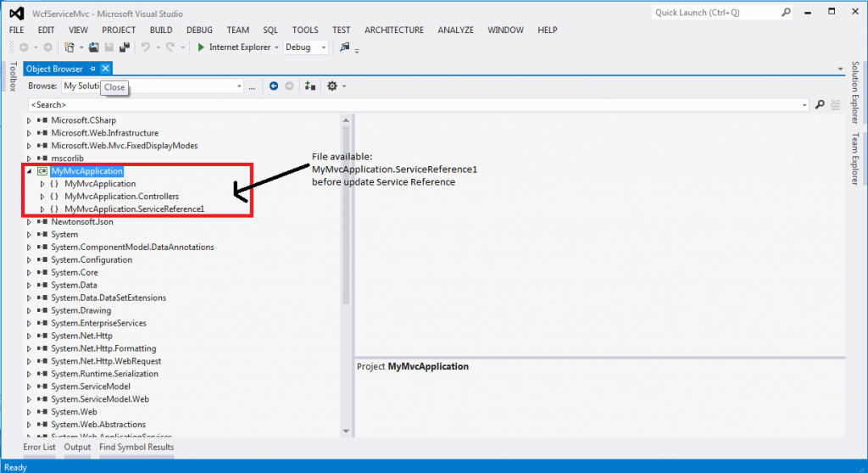Click the Quick Launch search icon
Screen dimensions: 868x473
[x=786, y=12]
